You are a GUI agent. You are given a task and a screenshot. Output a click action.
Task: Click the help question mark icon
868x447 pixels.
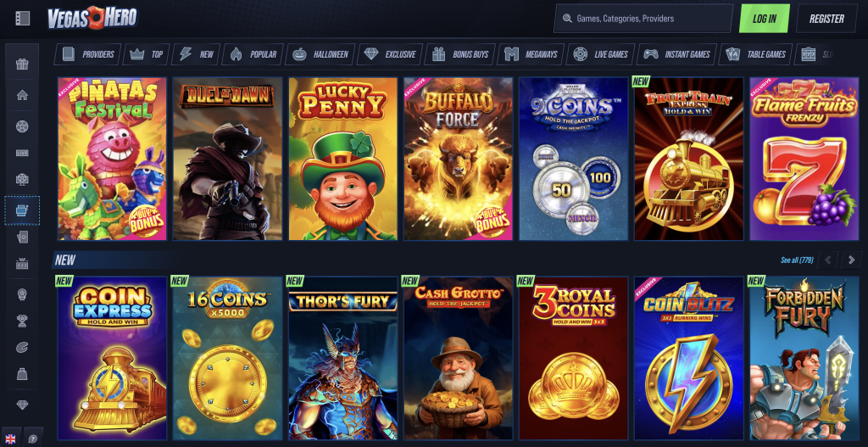click(x=34, y=437)
